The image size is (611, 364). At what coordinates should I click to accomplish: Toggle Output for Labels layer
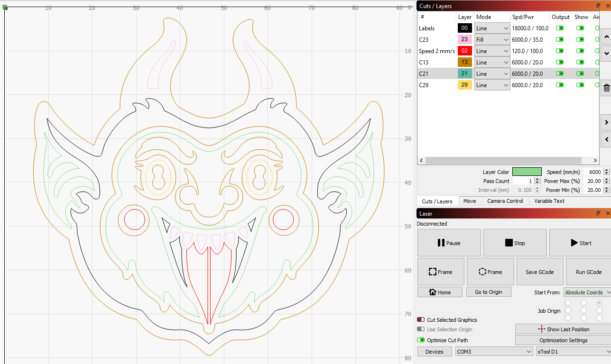[560, 28]
